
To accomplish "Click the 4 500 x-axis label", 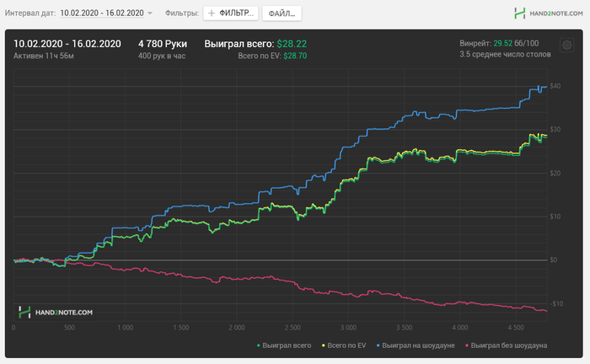I will tap(516, 328).
